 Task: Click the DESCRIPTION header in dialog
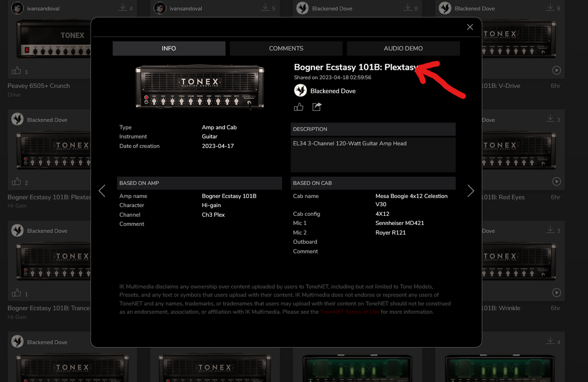(373, 129)
